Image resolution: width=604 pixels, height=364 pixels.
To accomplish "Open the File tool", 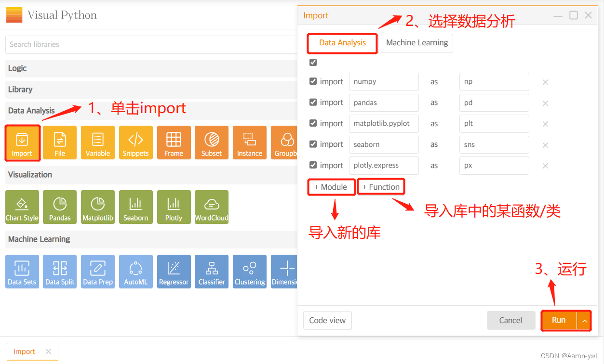I will 60,143.
